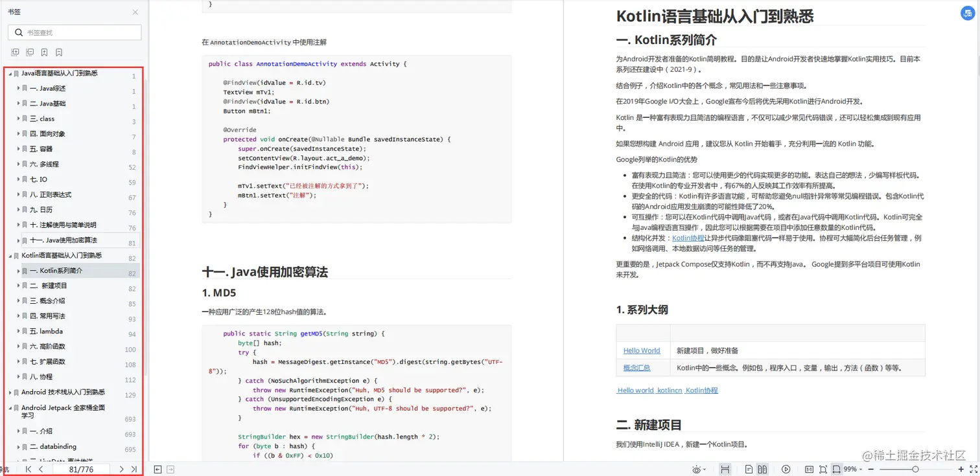Viewport: 980px width, 476px height.
Task: Select the 1:1 actual size view icon
Action: click(810, 469)
